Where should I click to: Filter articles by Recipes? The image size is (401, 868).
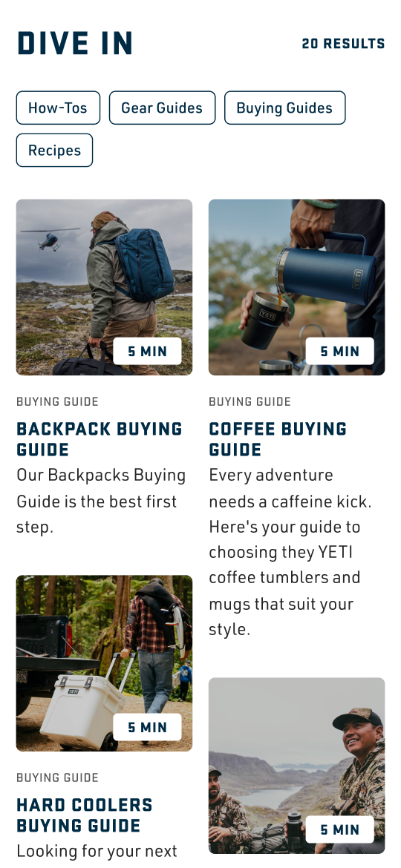click(x=54, y=150)
